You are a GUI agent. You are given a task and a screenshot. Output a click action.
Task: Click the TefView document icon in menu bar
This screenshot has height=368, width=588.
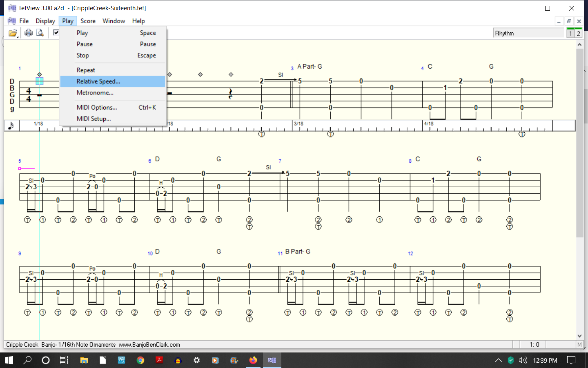coord(12,21)
